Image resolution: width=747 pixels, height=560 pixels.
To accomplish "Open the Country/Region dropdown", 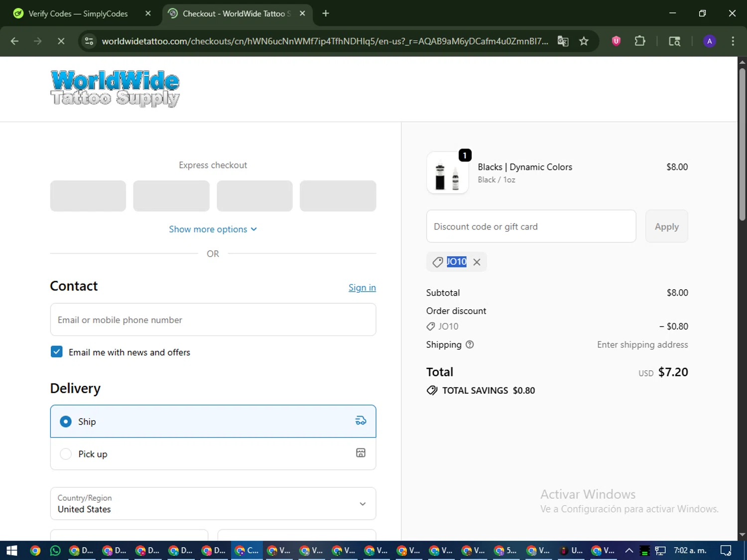I will click(213, 504).
